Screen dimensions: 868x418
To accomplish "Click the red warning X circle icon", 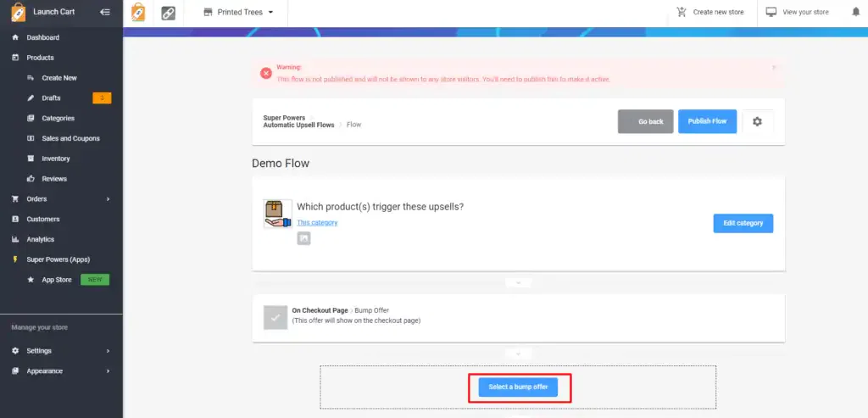I will (x=266, y=73).
